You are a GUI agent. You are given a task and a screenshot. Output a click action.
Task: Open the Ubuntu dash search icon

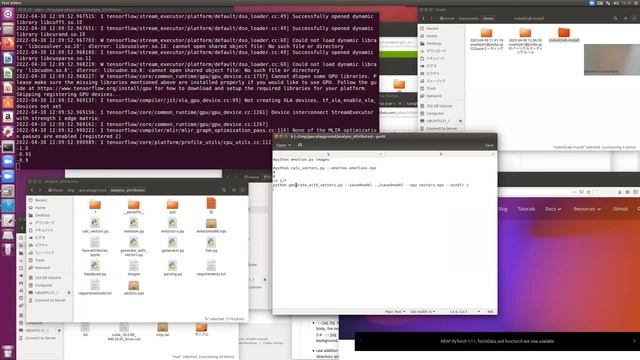tap(8, 14)
